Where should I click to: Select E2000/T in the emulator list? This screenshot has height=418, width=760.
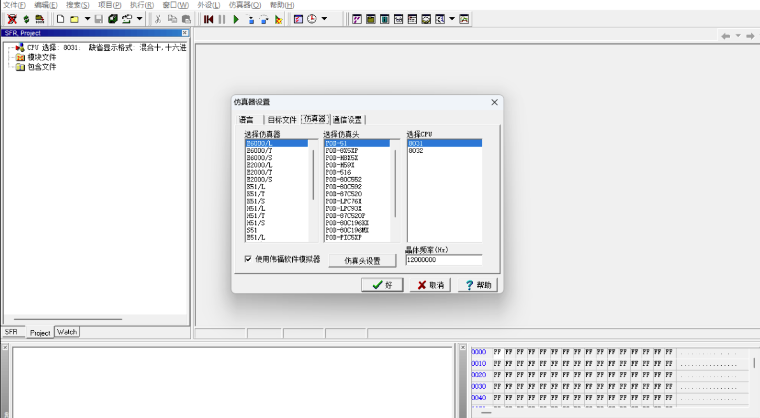tap(277, 172)
